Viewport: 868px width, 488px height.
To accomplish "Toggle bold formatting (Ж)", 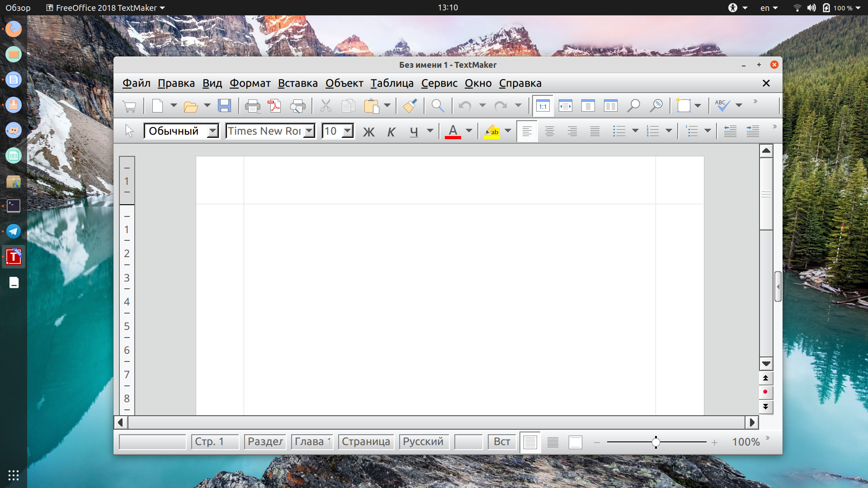I will coord(369,131).
